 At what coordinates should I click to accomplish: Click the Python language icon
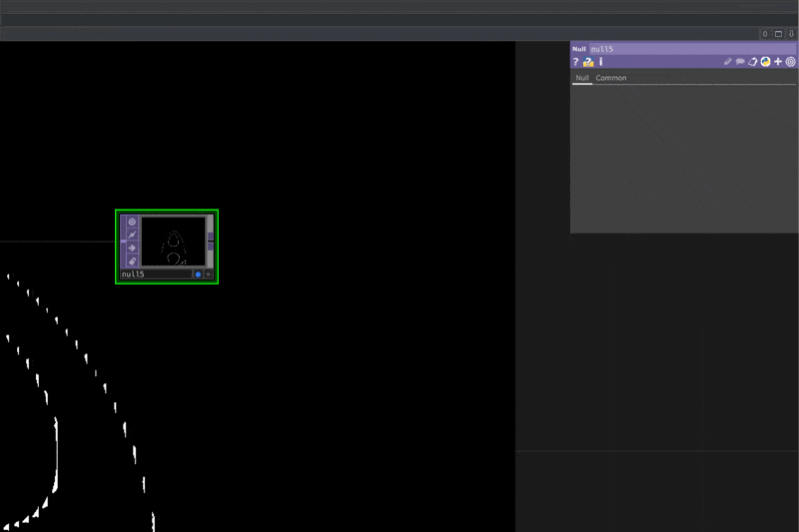click(x=765, y=62)
